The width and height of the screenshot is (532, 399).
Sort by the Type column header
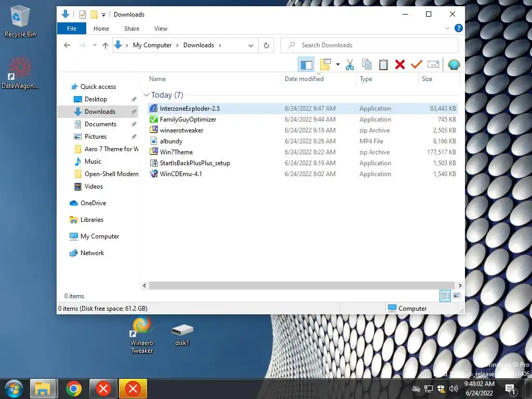point(366,79)
